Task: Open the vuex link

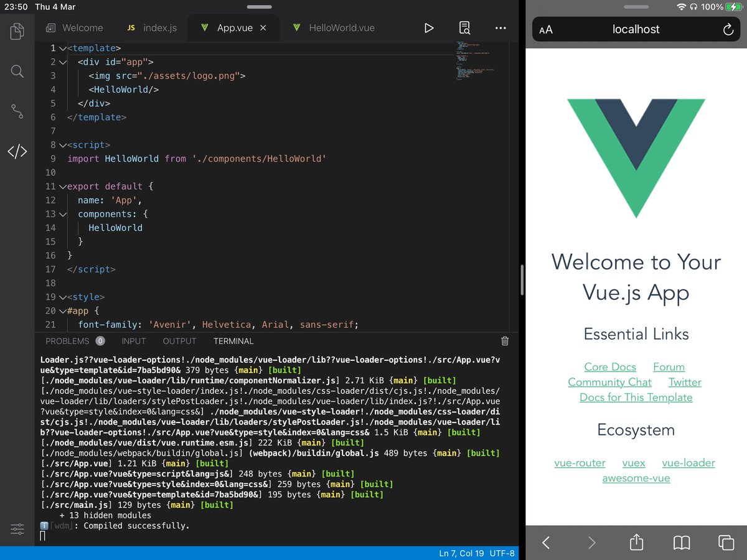Action: point(634,463)
